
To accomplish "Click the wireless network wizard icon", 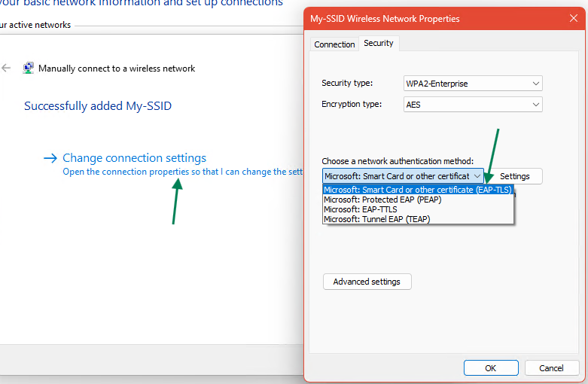I will (29, 68).
